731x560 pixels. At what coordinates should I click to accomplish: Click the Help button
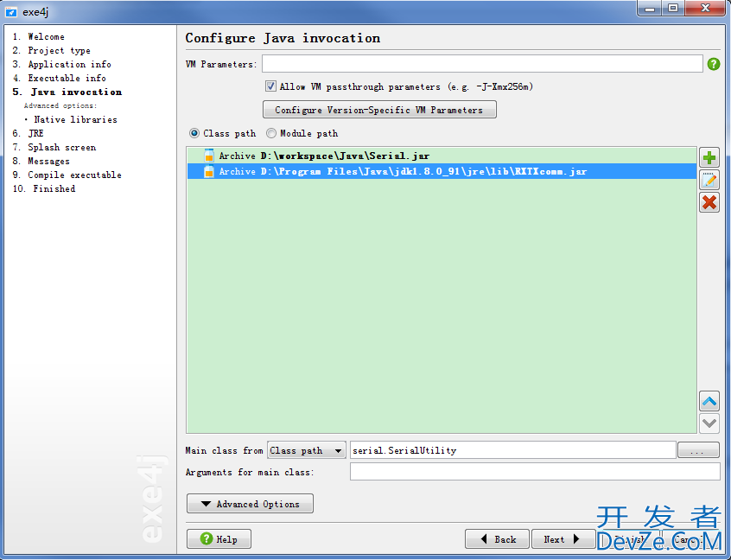pyautogui.click(x=219, y=539)
